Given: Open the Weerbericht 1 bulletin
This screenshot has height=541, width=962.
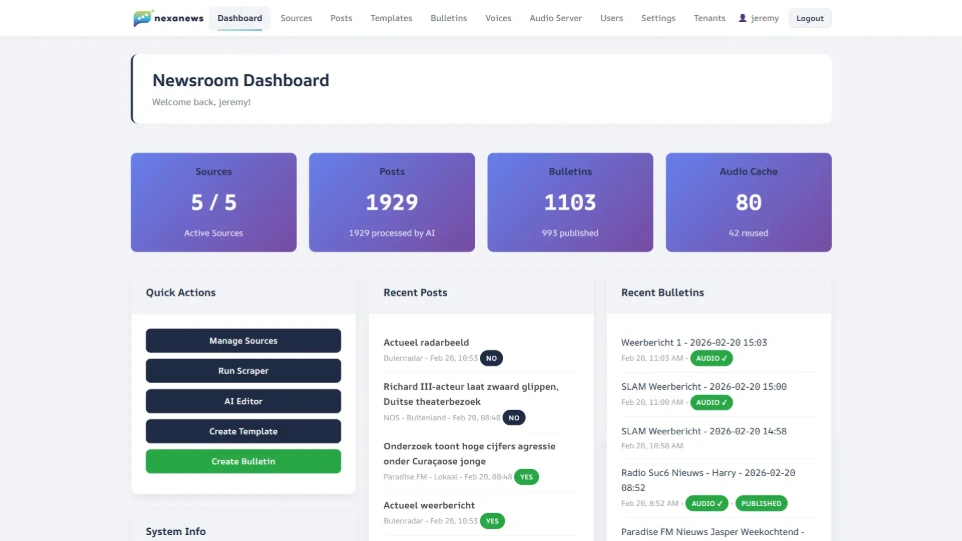Looking at the screenshot, I should point(693,342).
